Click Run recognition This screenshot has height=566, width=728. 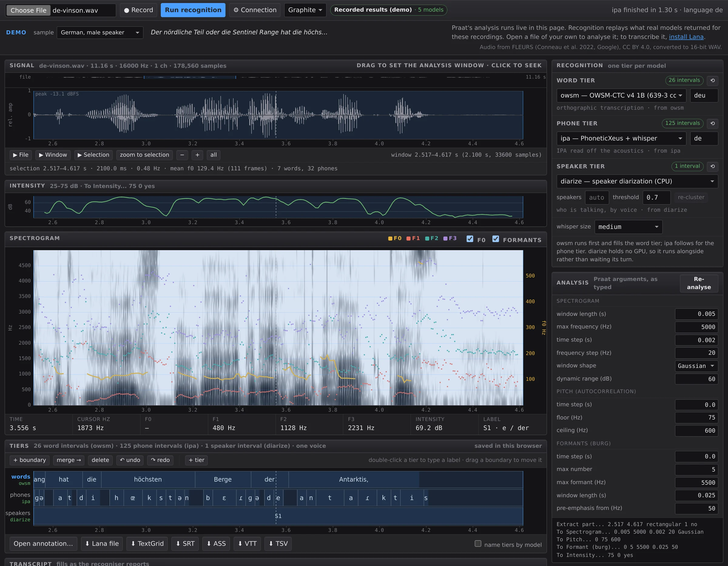point(193,10)
